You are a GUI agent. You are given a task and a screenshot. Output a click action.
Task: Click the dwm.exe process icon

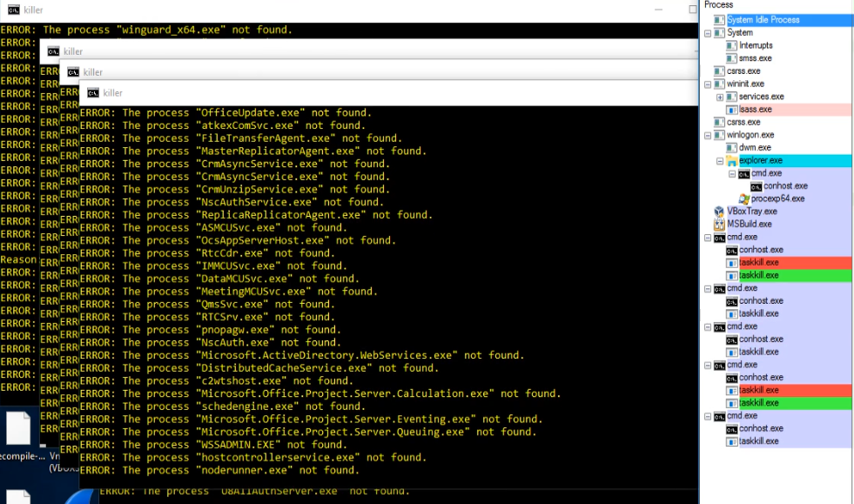tap(731, 148)
